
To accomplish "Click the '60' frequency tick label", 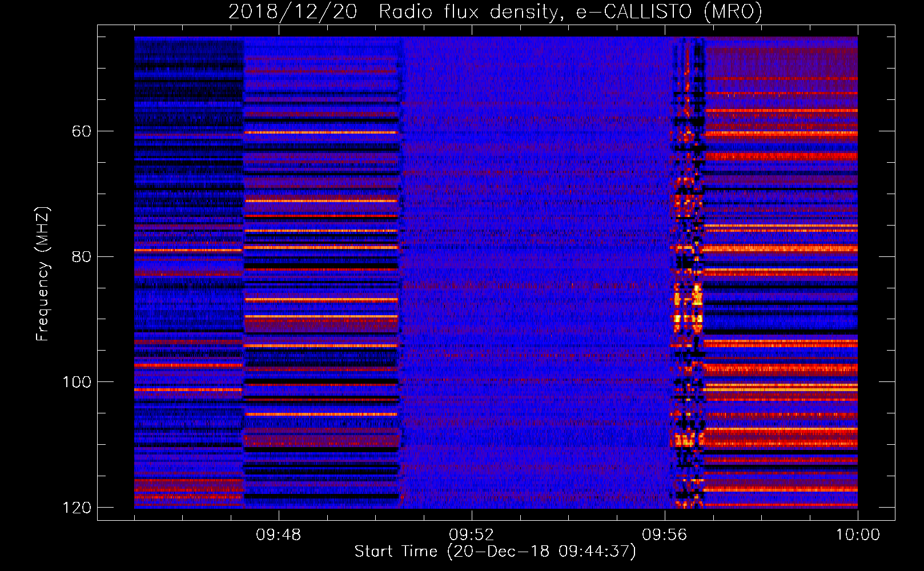I will coord(82,131).
